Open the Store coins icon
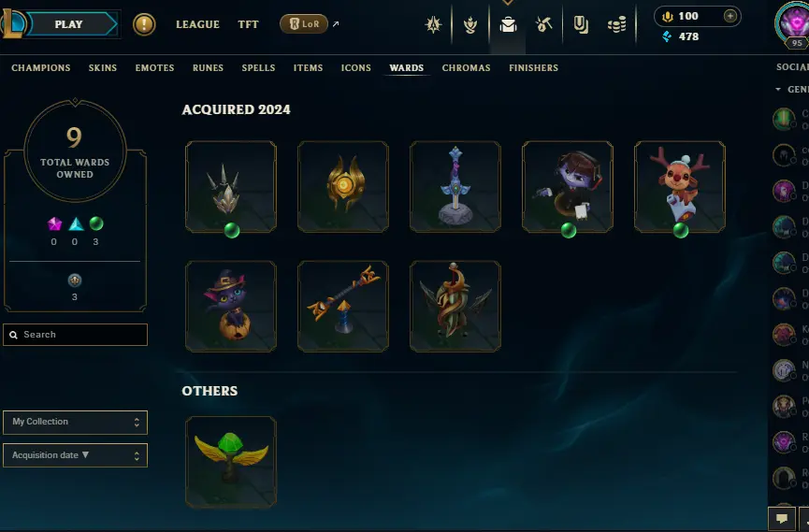This screenshot has width=809, height=532. 616,24
